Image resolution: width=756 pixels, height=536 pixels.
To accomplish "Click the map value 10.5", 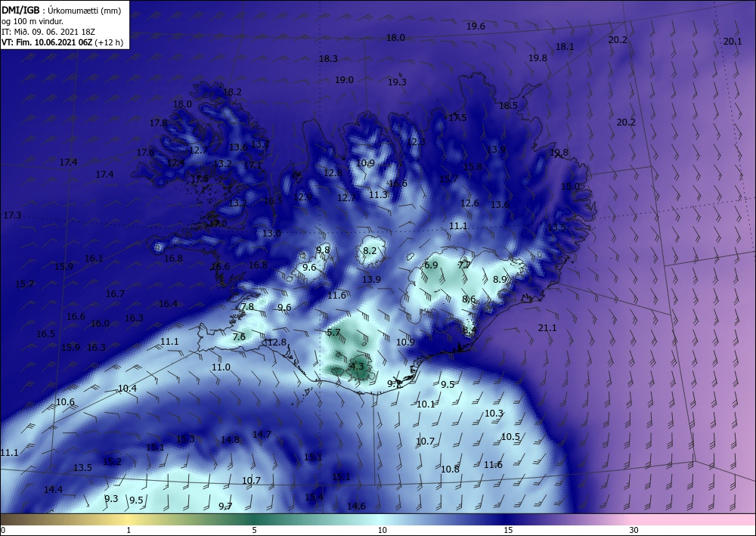I will (x=510, y=437).
